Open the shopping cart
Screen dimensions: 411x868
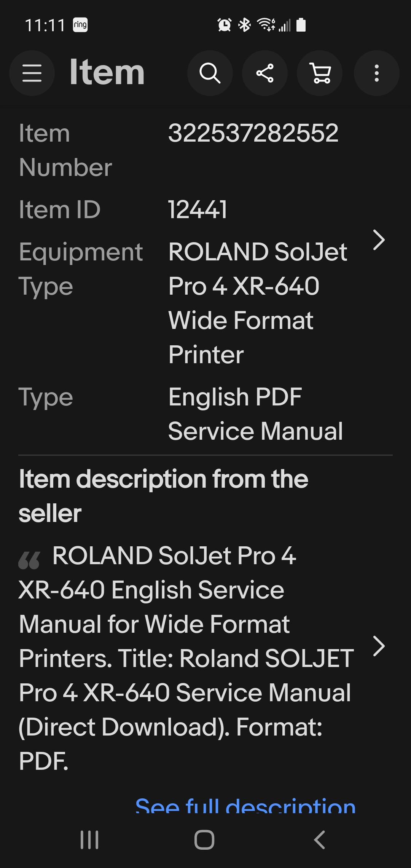pyautogui.click(x=320, y=73)
